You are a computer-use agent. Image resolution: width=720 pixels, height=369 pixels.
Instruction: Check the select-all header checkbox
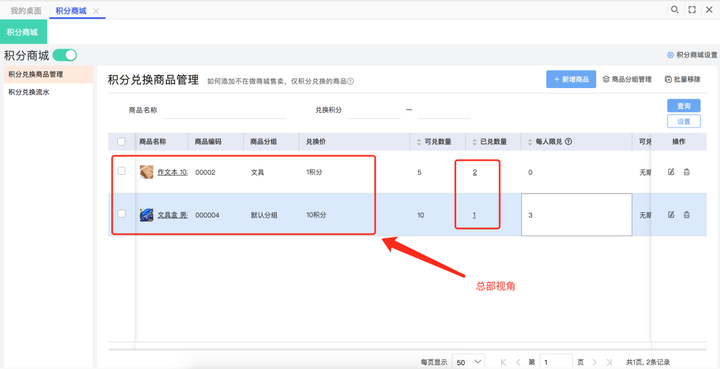point(121,142)
